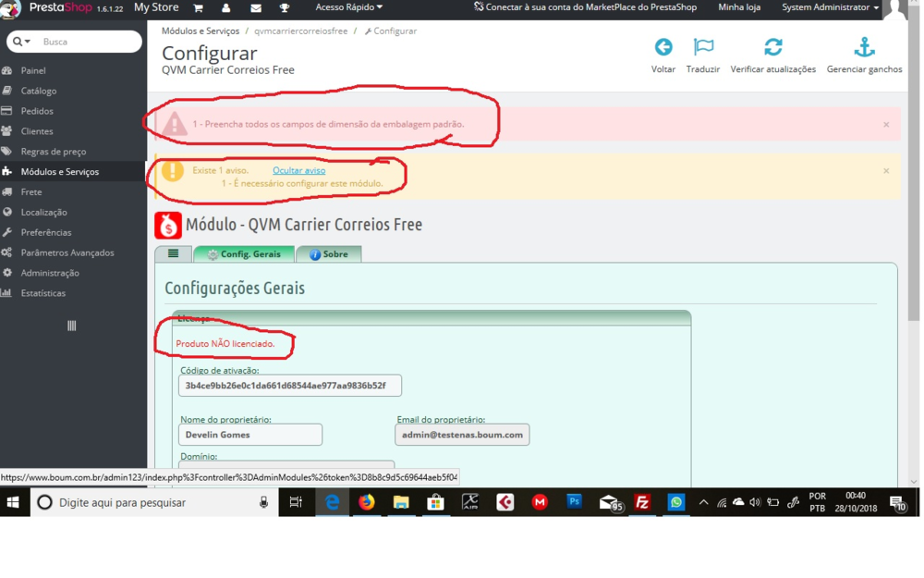Viewport: 924px width, 578px height.
Task: Open the Sobre tab
Action: 329,252
